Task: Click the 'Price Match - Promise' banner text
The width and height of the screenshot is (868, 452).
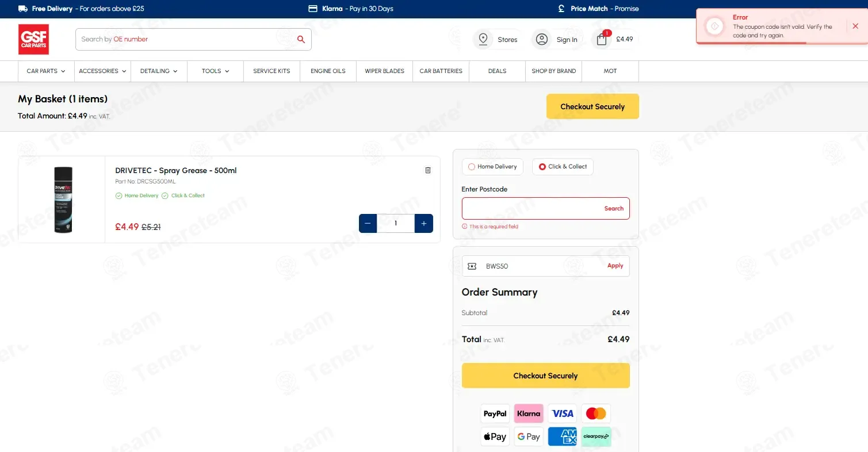Action: coord(605,9)
